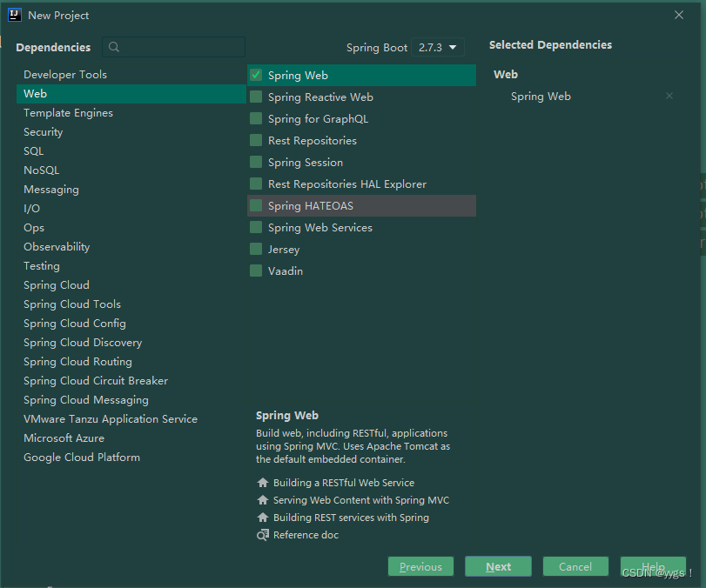This screenshot has width=706, height=588.
Task: Select the Developer Tools category
Action: (x=131, y=75)
